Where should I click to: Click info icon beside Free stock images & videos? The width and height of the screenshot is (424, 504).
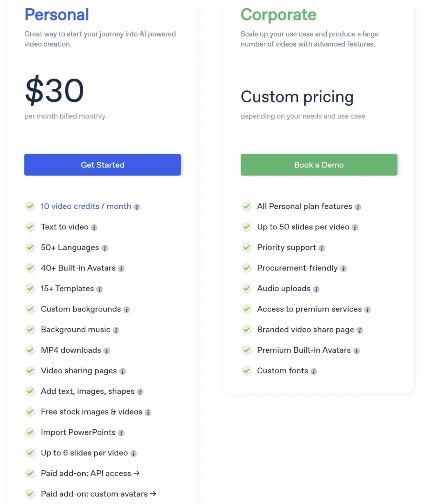[148, 413]
